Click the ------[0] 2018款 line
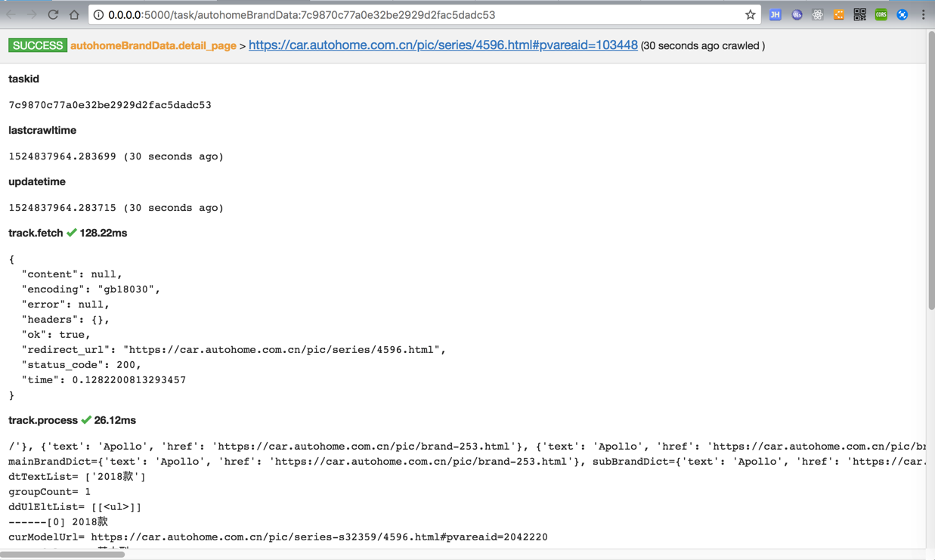935x560 pixels. 58,522
